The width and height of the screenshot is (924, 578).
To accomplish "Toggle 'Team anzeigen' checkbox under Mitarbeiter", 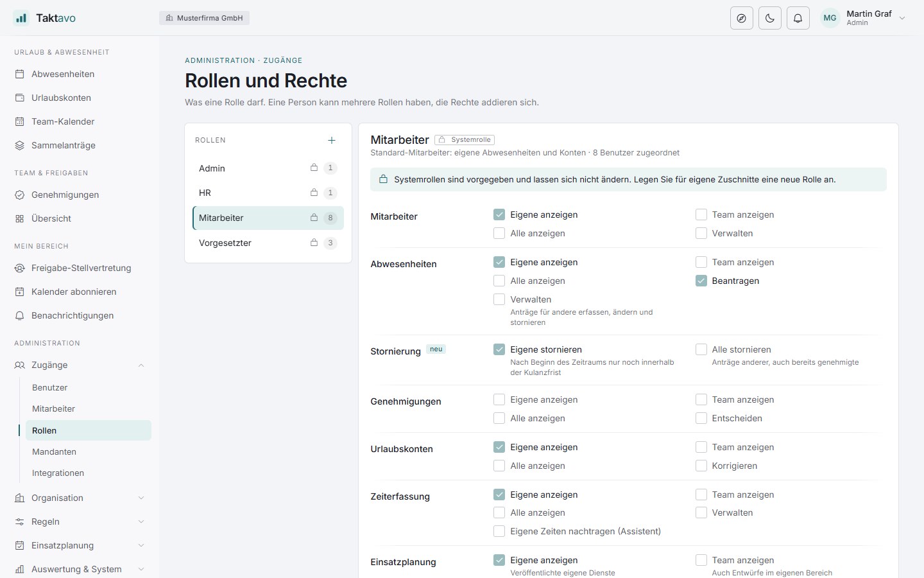I will pos(701,215).
